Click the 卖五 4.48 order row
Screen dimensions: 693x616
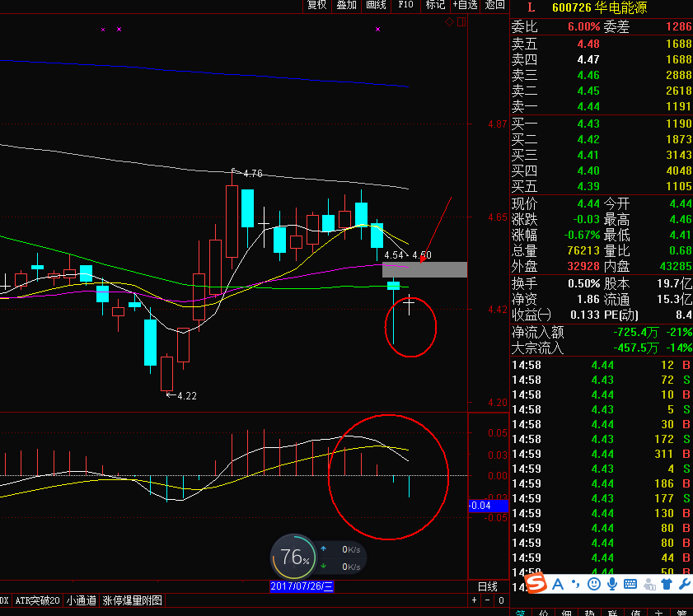coord(601,44)
